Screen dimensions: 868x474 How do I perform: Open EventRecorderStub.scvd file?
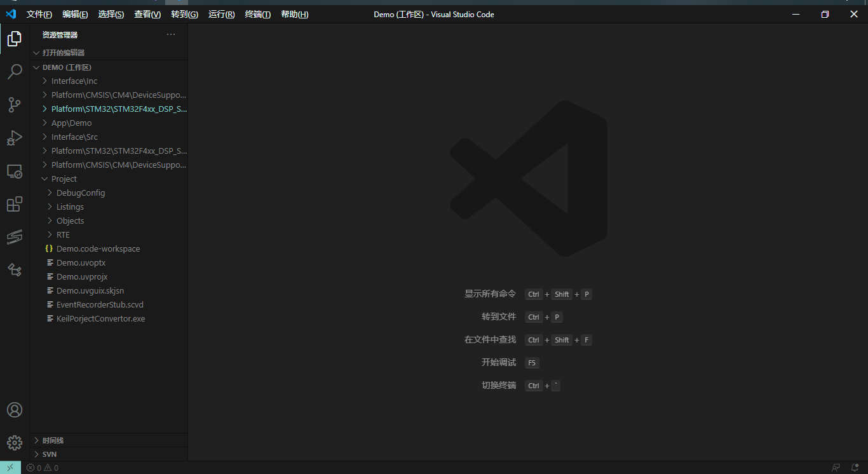[109, 305]
